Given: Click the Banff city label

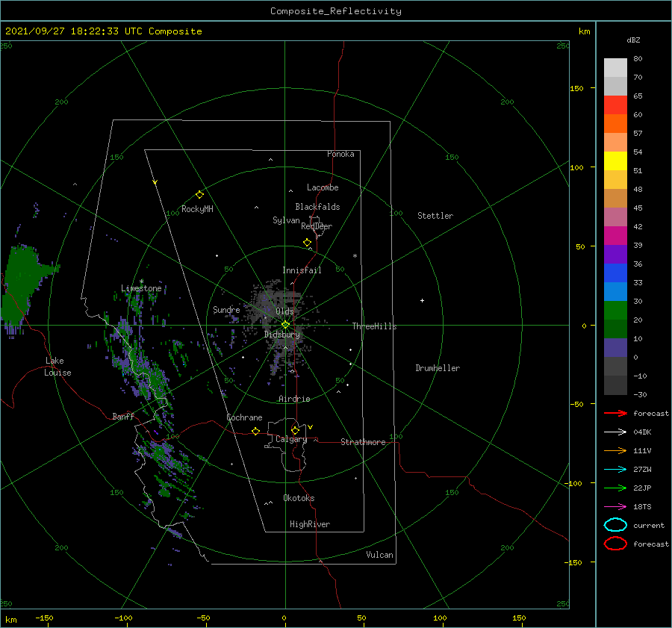Looking at the screenshot, I should tap(123, 416).
